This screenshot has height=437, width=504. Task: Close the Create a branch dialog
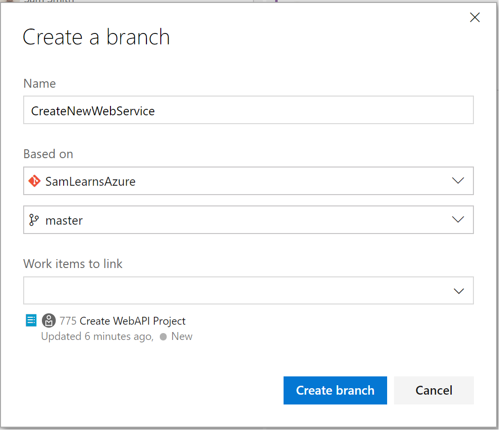[x=474, y=18]
